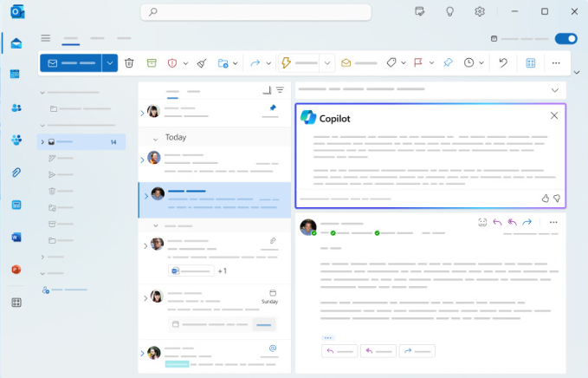Click the bottom Reply button in email
Screen dimensions: 588x378
click(x=339, y=351)
